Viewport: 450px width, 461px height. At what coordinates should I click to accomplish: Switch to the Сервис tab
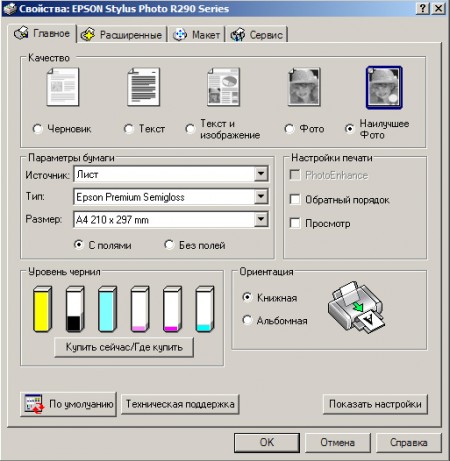[257, 35]
